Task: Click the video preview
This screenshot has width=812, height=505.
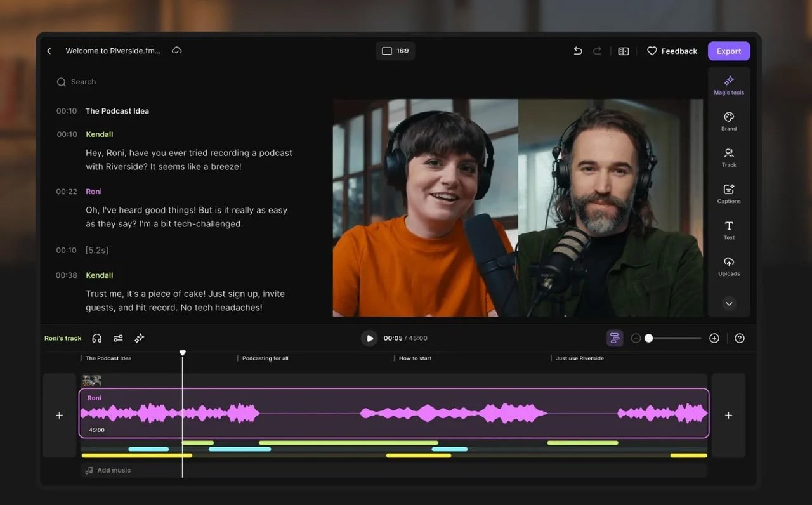Action: [x=518, y=207]
